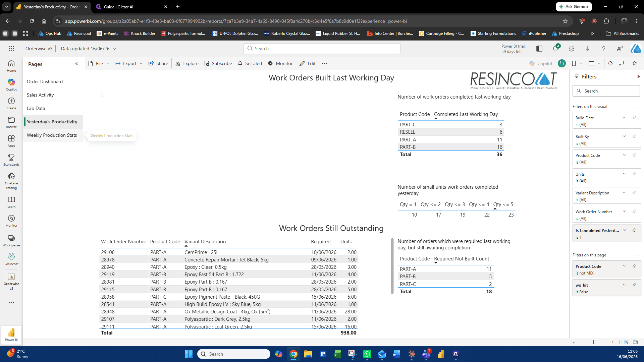This screenshot has width=644, height=362.
Task: Click the download icon in header
Action: [588, 49]
